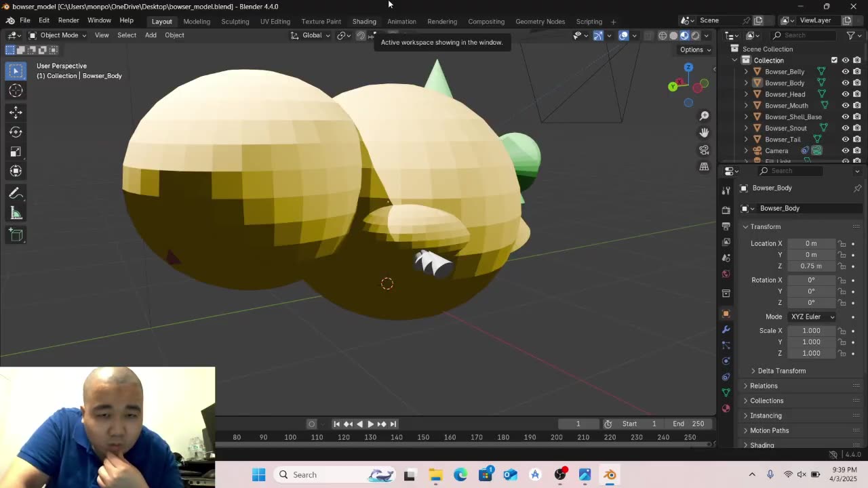The width and height of the screenshot is (868, 488).
Task: Toggle visibility of Bowser_Tail
Action: coord(846,139)
